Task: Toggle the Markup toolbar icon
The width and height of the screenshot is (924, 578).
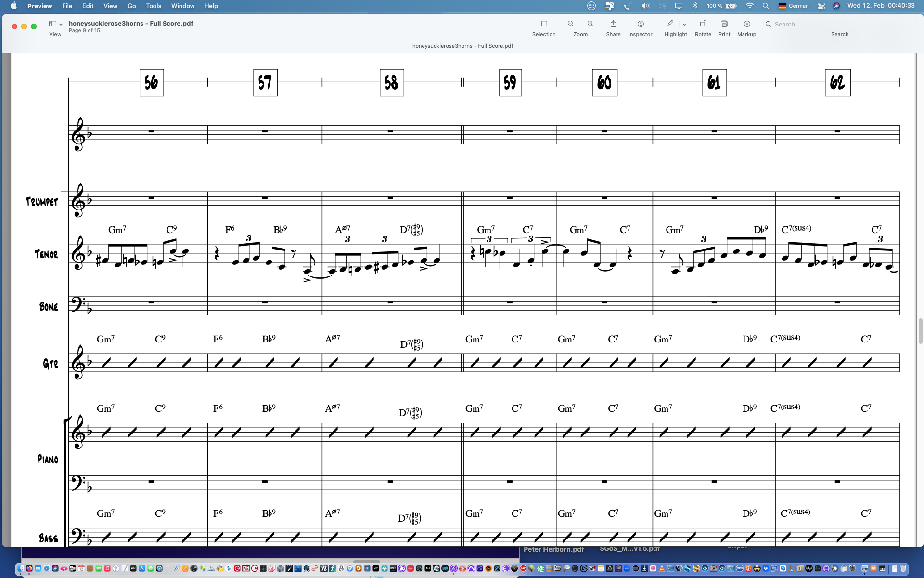Action: pos(746,24)
